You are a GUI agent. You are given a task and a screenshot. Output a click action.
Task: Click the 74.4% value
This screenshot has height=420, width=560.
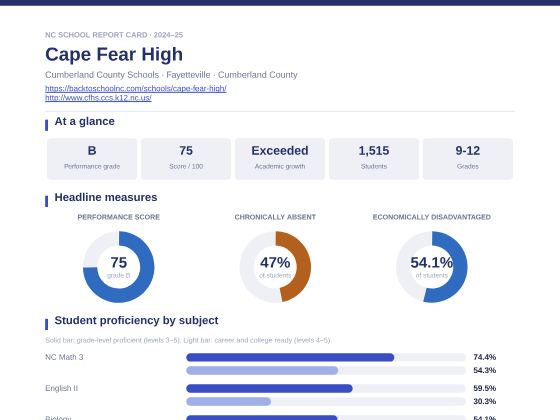coord(485,357)
